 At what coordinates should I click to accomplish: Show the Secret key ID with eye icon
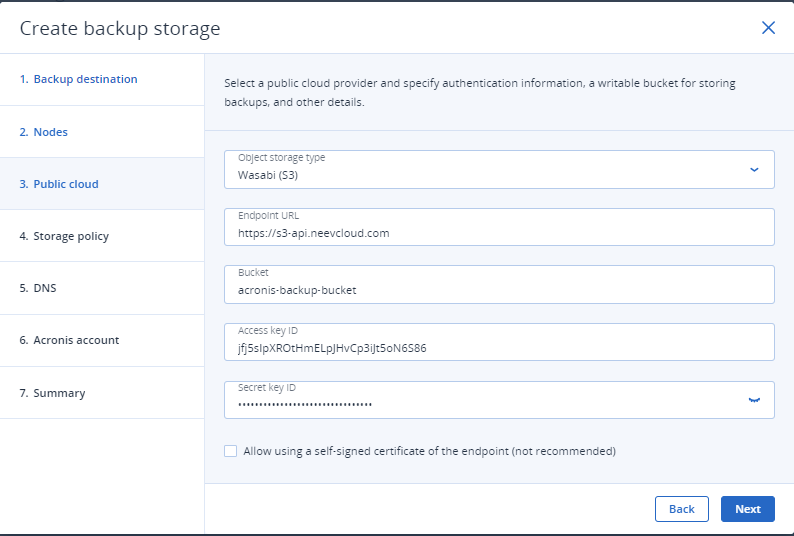point(754,400)
